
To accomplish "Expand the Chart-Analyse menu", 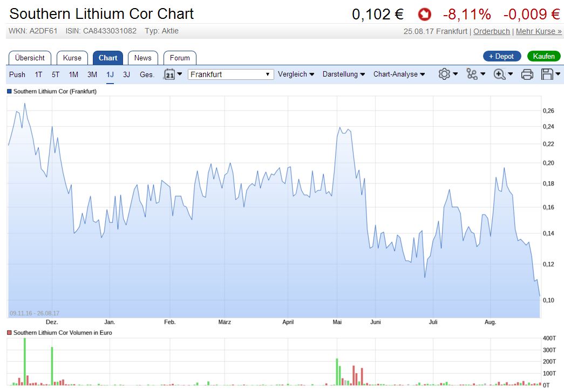I will point(398,74).
